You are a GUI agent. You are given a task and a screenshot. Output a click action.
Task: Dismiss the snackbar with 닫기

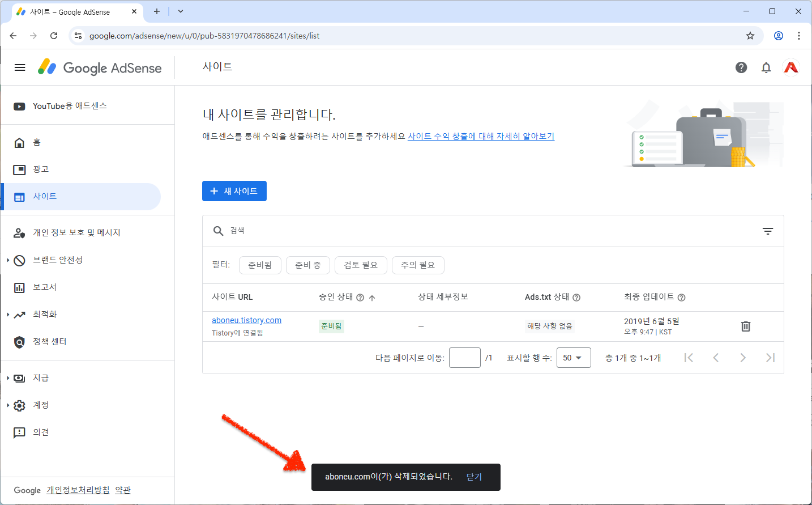point(474,477)
